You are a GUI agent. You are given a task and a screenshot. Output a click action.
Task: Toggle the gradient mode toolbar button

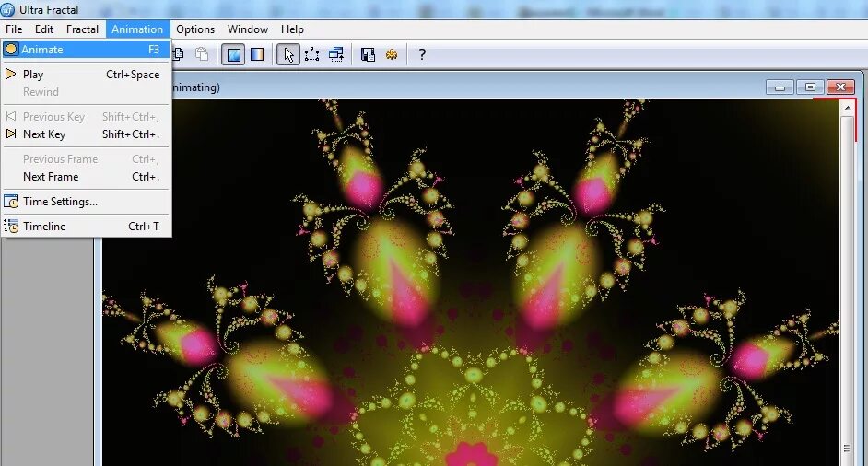pyautogui.click(x=257, y=54)
